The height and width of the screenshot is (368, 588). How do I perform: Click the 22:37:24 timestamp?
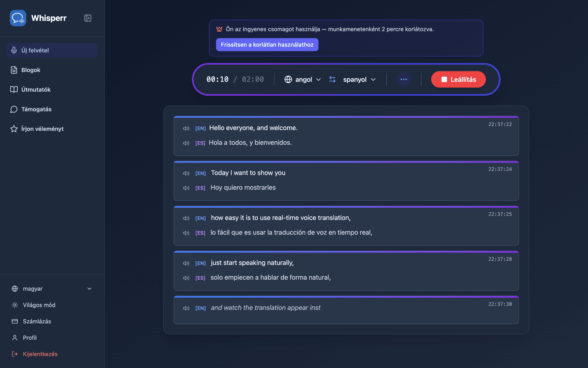[500, 169]
